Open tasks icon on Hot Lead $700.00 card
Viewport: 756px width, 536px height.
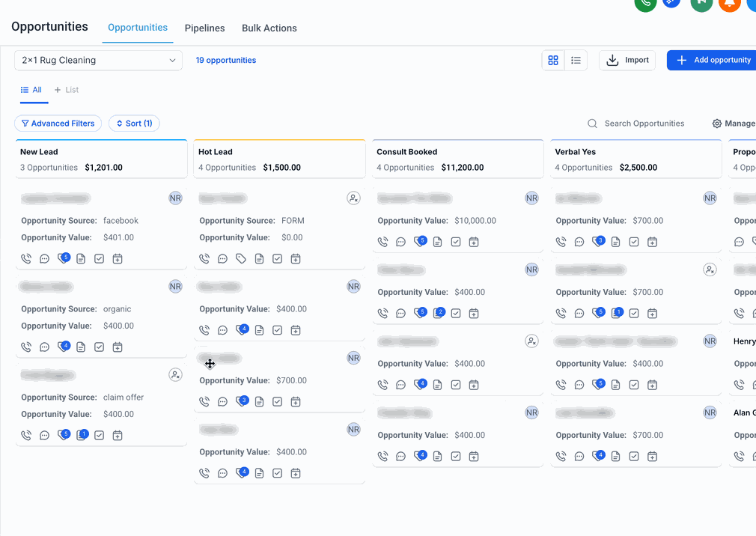click(277, 401)
